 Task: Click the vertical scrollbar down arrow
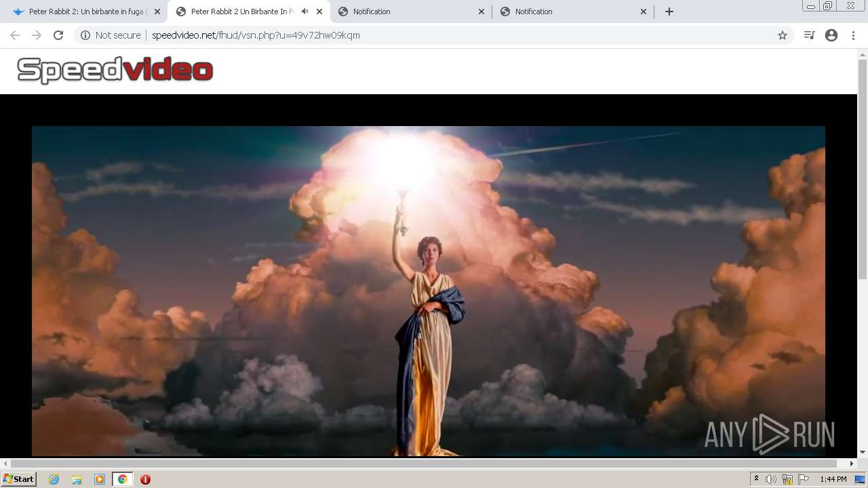863,452
